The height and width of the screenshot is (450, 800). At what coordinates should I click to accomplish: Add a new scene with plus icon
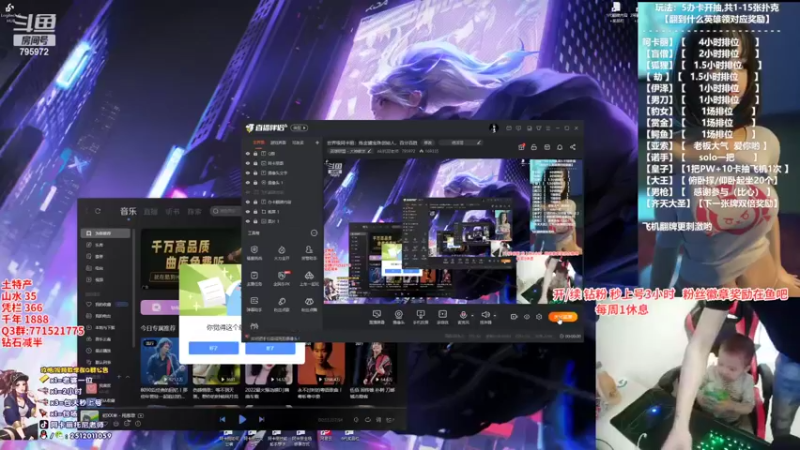(x=317, y=143)
